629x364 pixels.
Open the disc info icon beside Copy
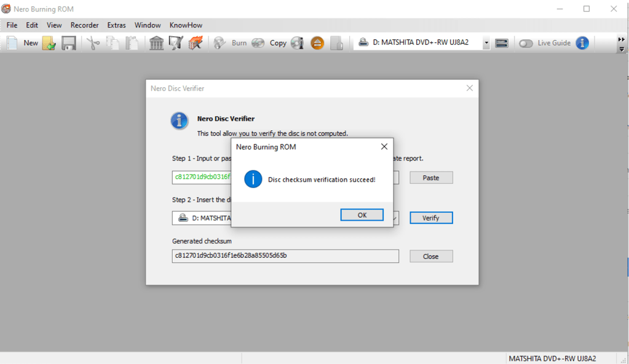[x=298, y=43]
